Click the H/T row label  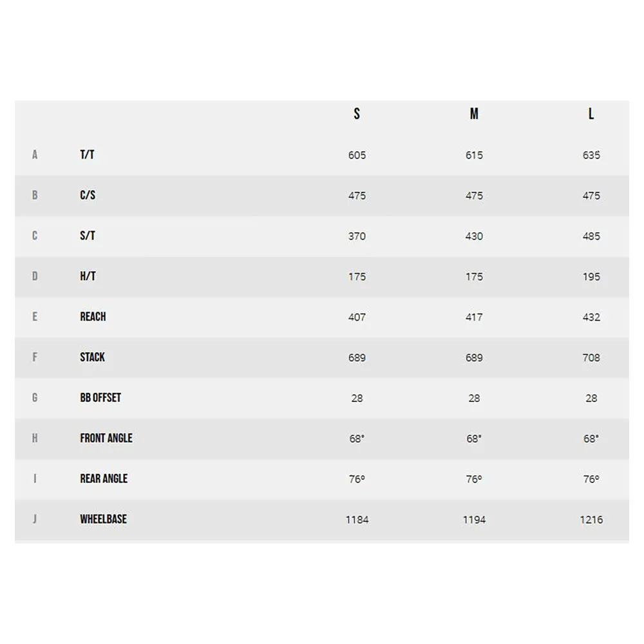click(x=88, y=276)
